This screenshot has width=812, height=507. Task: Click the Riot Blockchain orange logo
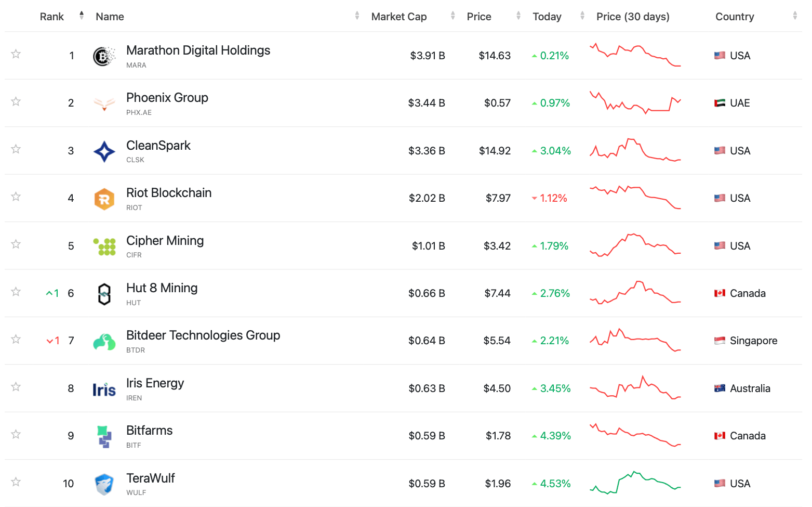pos(104,199)
